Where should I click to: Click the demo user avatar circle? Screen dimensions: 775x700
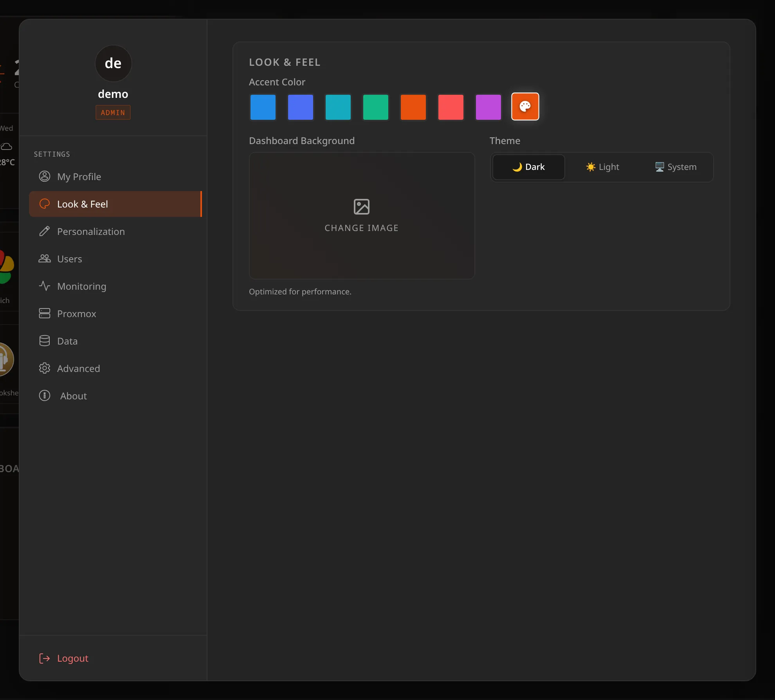pos(113,63)
